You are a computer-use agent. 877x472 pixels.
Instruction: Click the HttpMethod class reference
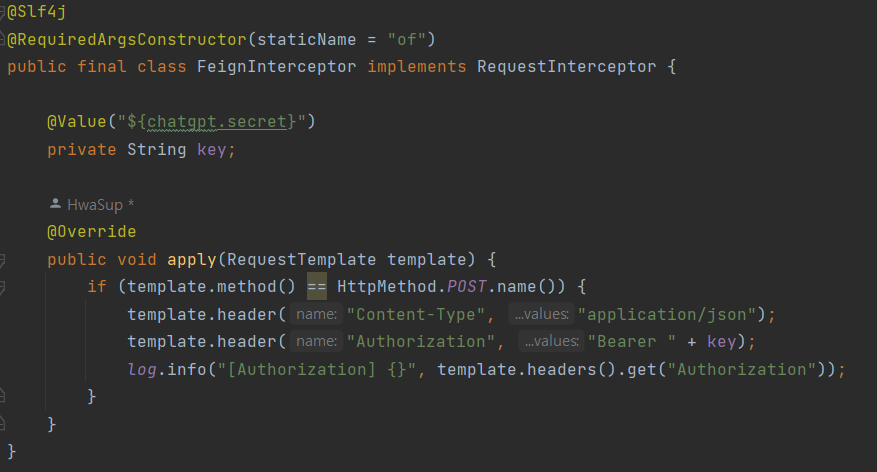387,286
